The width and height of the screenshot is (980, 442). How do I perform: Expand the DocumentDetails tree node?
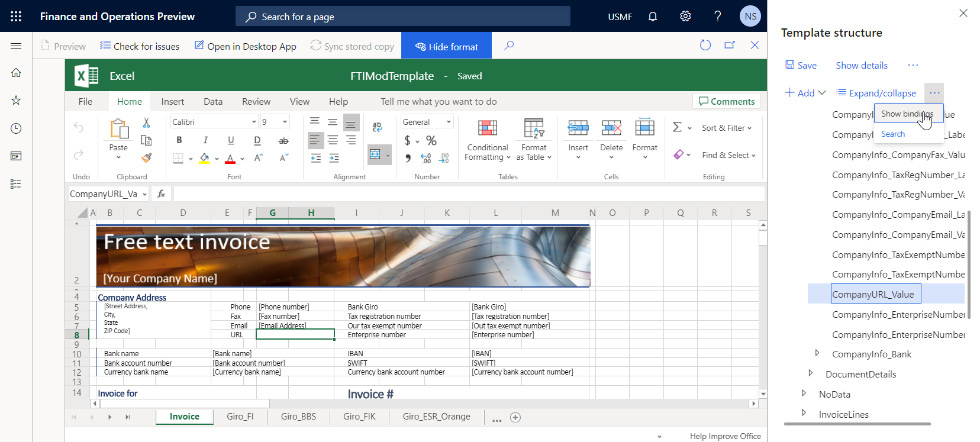click(811, 373)
